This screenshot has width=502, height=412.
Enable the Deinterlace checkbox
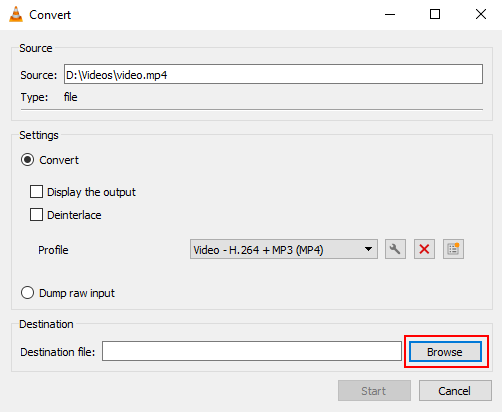[36, 215]
